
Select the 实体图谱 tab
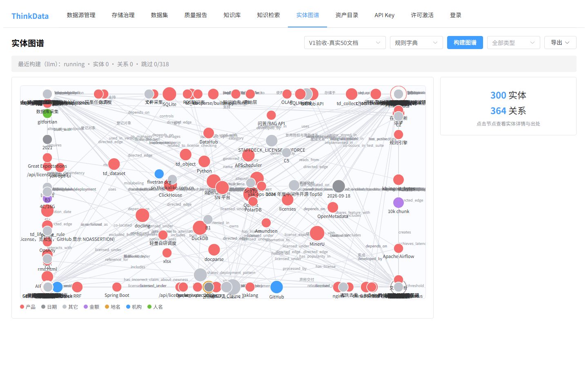click(308, 15)
